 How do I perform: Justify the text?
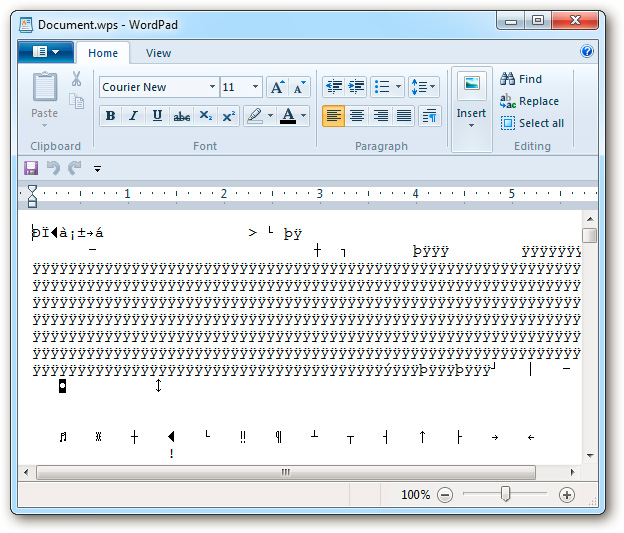[x=404, y=116]
